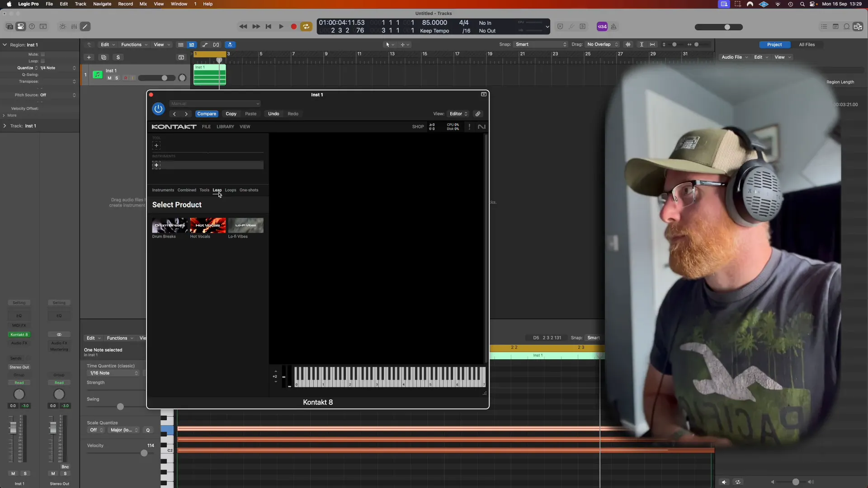This screenshot has height=488, width=868.
Task: Click the red Record button
Action: (x=294, y=27)
